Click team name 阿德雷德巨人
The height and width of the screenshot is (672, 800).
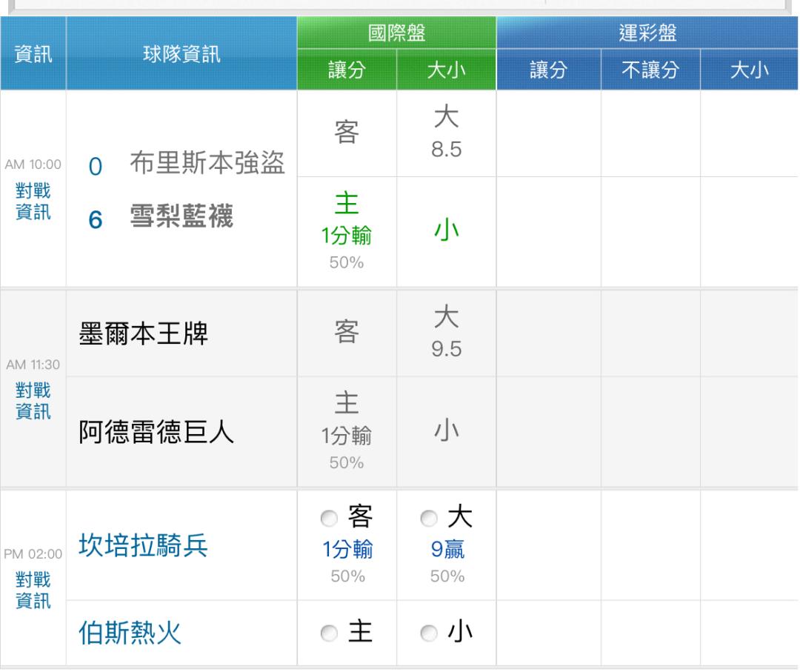coord(156,432)
